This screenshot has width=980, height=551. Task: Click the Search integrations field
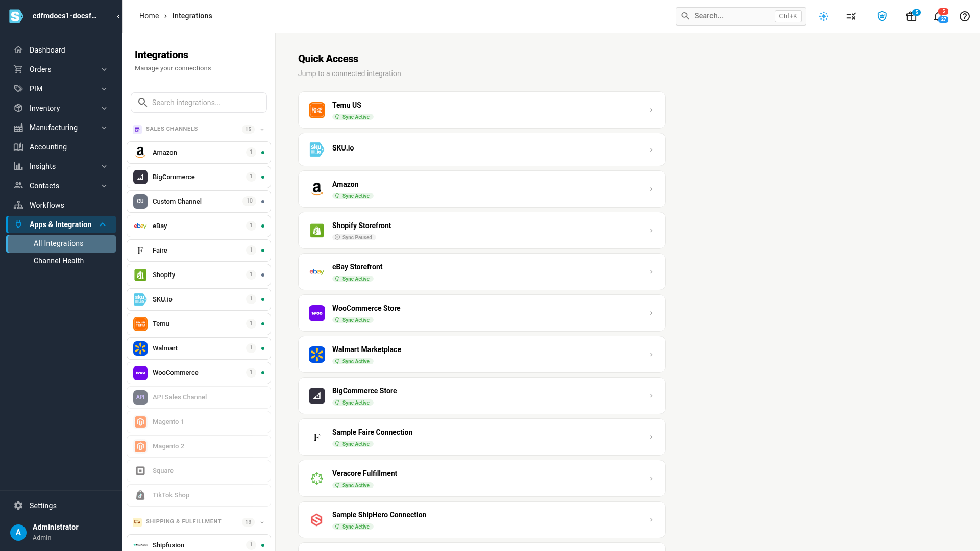(199, 103)
